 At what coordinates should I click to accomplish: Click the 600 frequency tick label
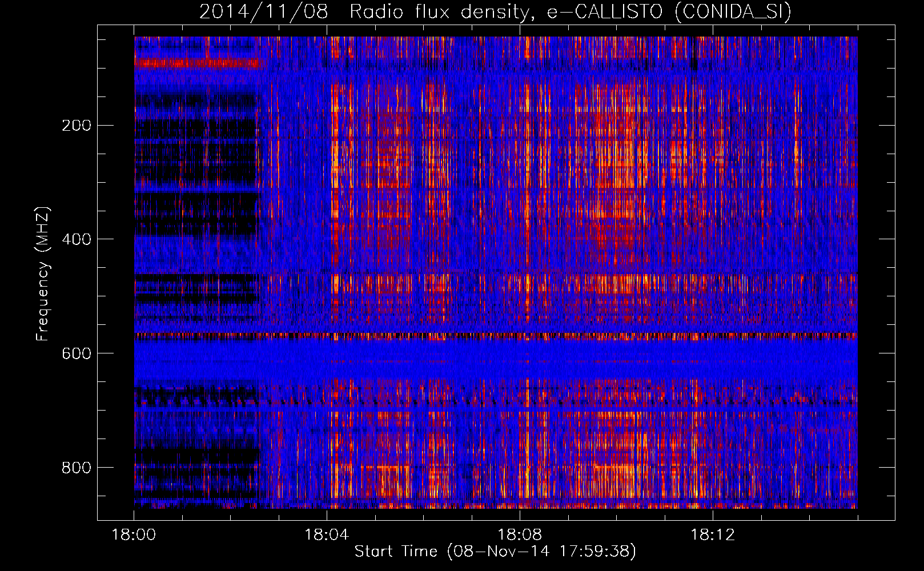[76, 353]
